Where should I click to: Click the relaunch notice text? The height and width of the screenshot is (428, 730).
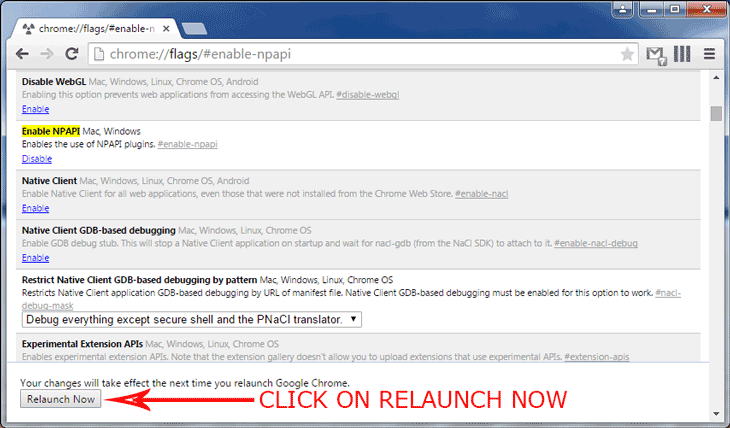pyautogui.click(x=184, y=383)
